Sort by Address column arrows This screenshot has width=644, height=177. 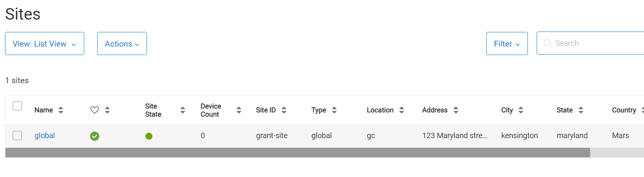(x=456, y=110)
